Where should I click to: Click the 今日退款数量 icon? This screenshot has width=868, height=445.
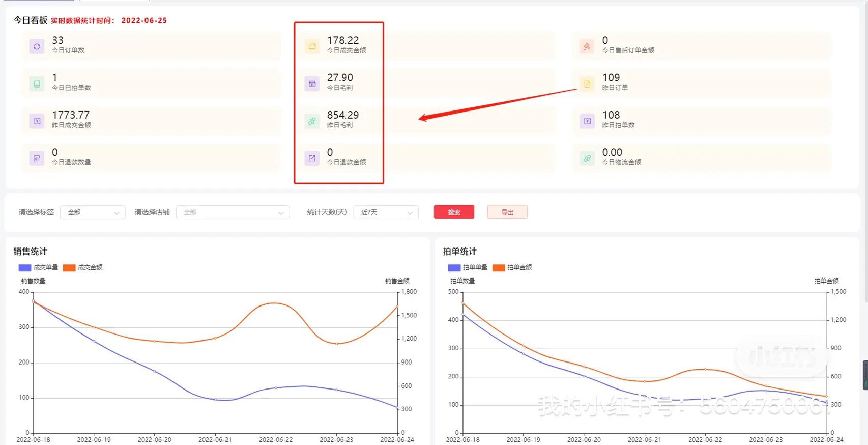point(37,158)
